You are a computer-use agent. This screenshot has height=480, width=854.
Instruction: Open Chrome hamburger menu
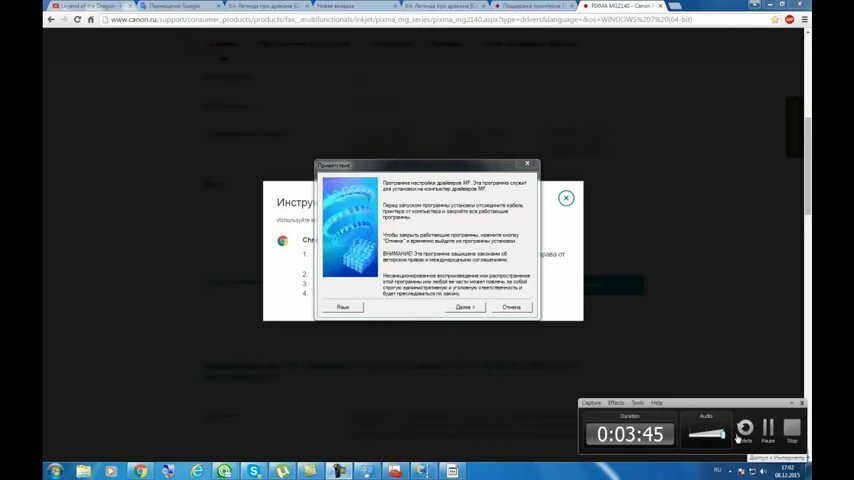pyautogui.click(x=804, y=20)
